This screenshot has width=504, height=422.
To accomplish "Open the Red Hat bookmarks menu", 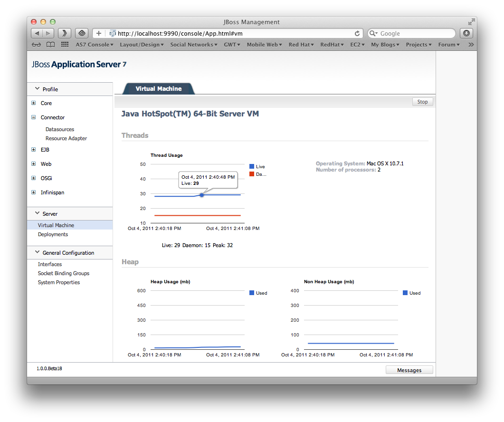I will tap(301, 45).
